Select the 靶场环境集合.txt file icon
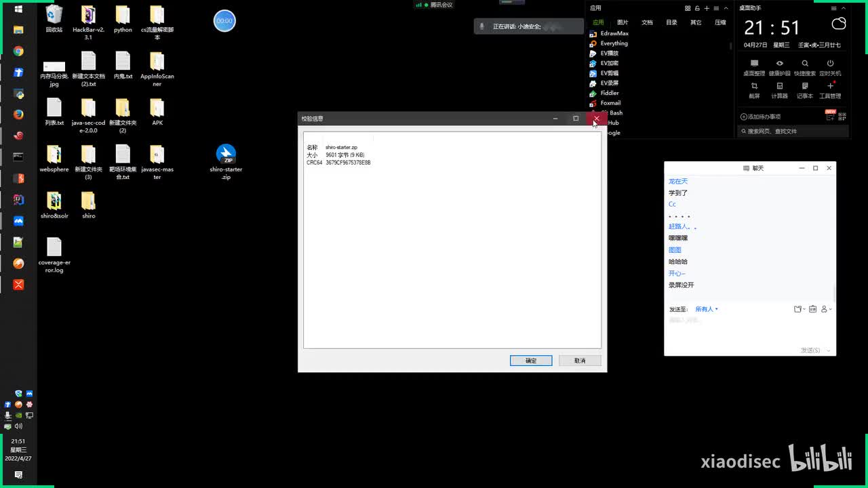The width and height of the screenshot is (868, 488). tap(123, 163)
